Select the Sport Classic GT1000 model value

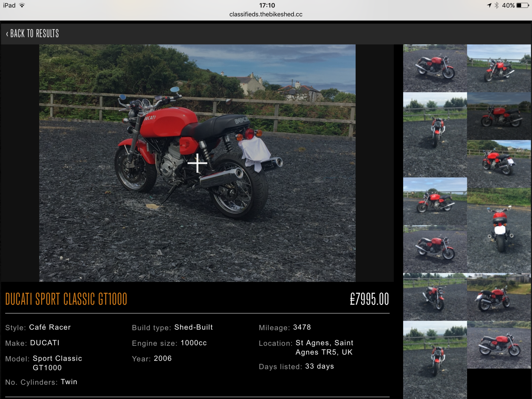coord(57,363)
